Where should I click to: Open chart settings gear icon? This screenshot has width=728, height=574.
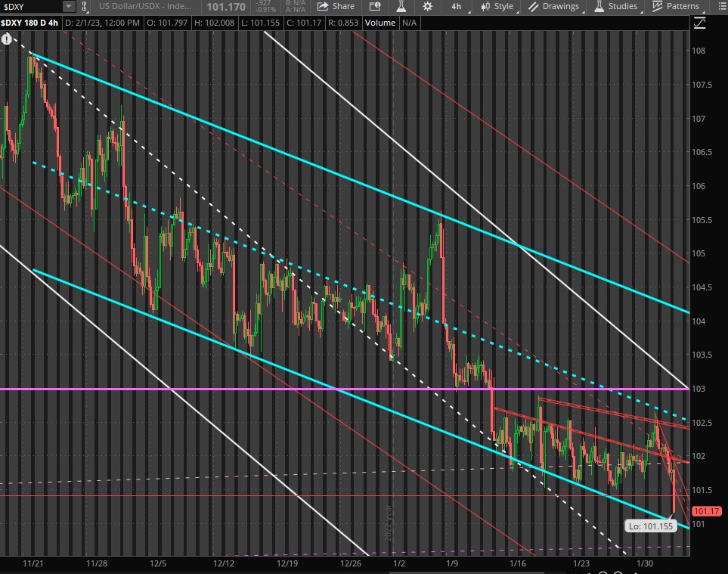(x=428, y=6)
